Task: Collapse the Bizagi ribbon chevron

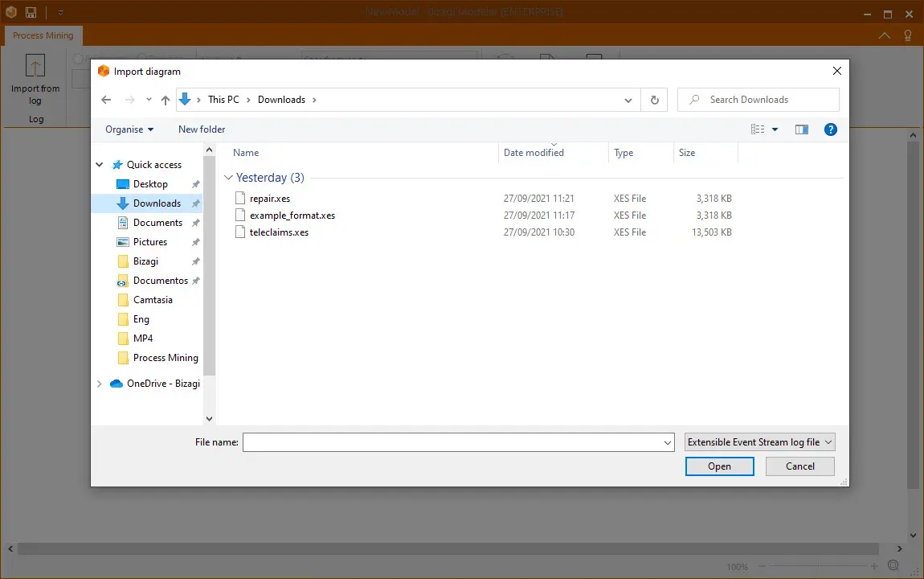Action: pos(884,35)
